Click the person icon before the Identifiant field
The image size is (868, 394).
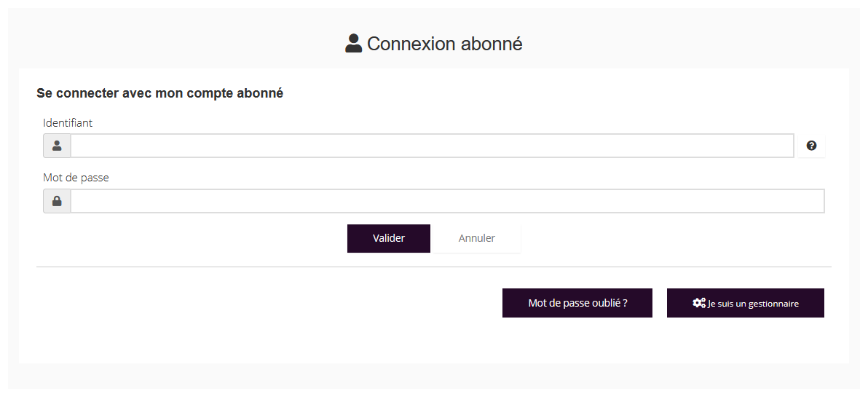(57, 146)
